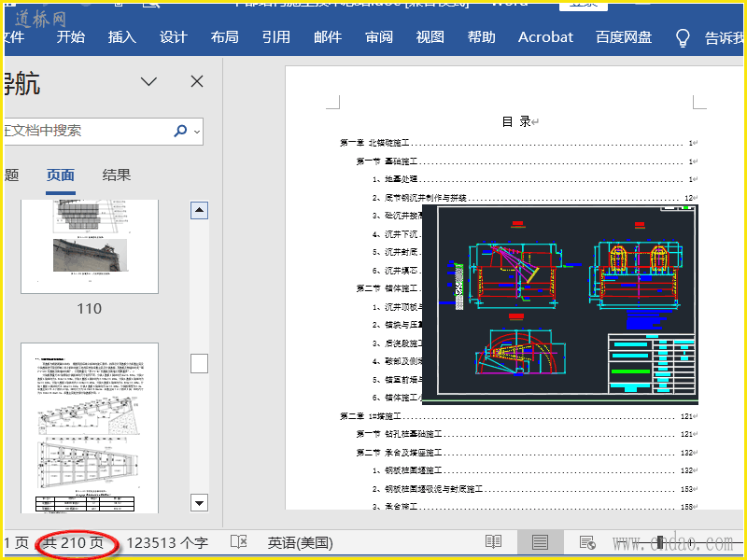Click the lightbulb Tell Me icon
Image resolution: width=747 pixels, height=560 pixels.
point(684,37)
